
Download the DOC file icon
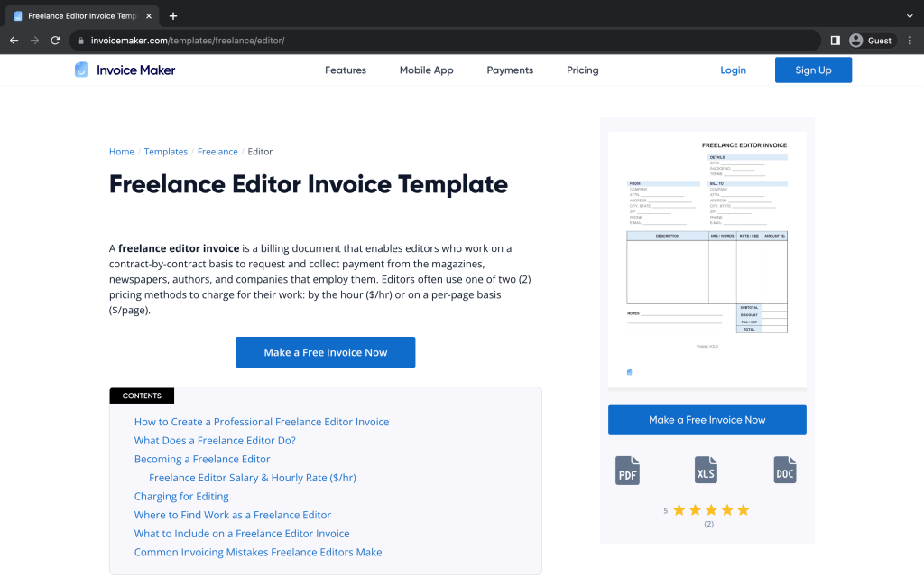pos(785,470)
